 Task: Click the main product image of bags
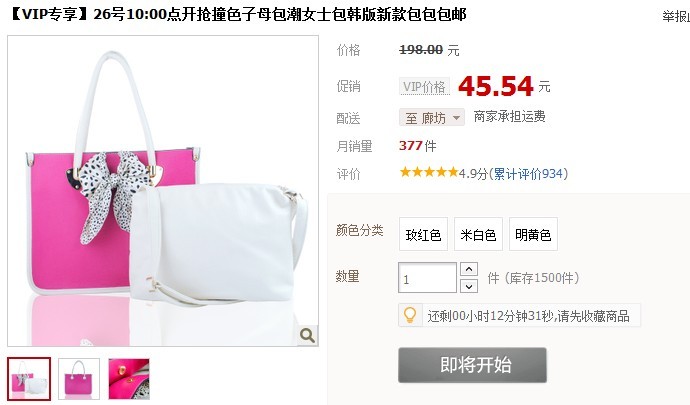(x=163, y=191)
